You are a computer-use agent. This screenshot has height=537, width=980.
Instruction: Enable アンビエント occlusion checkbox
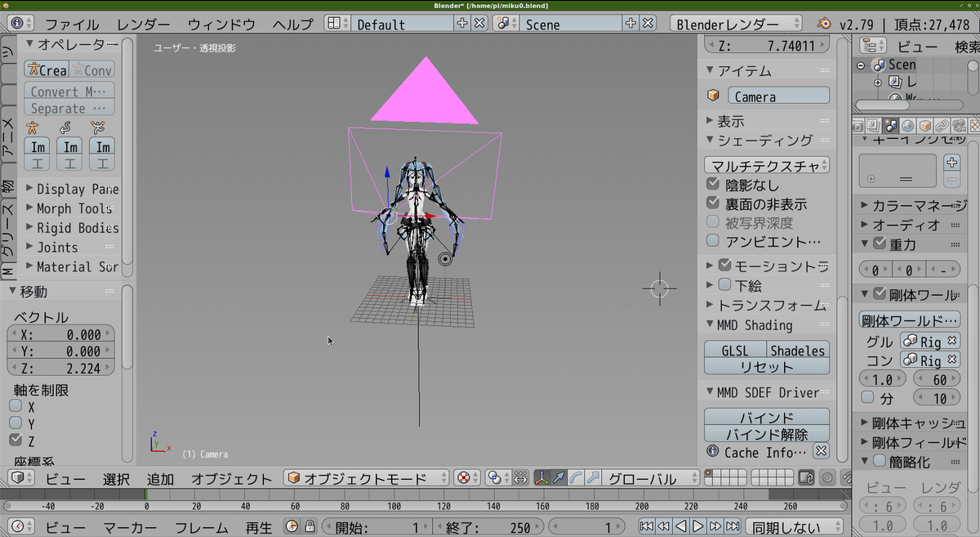713,241
